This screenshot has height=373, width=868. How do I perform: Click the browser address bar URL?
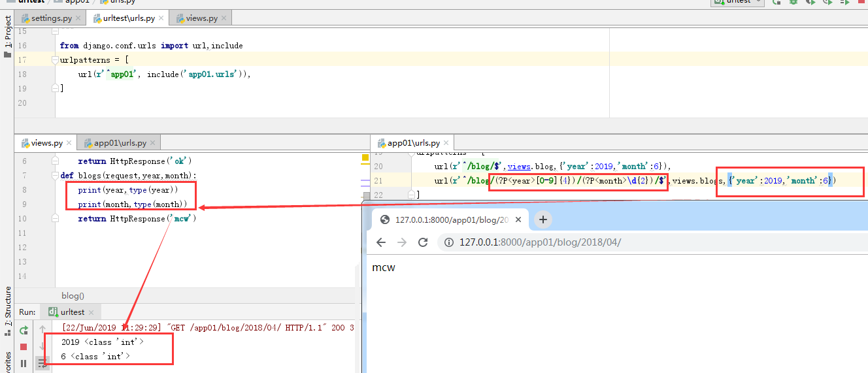pos(540,242)
